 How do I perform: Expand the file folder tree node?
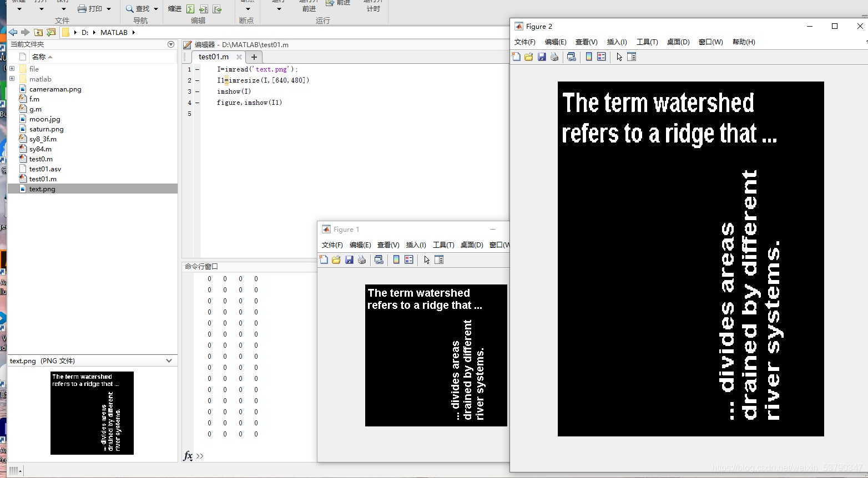point(12,69)
